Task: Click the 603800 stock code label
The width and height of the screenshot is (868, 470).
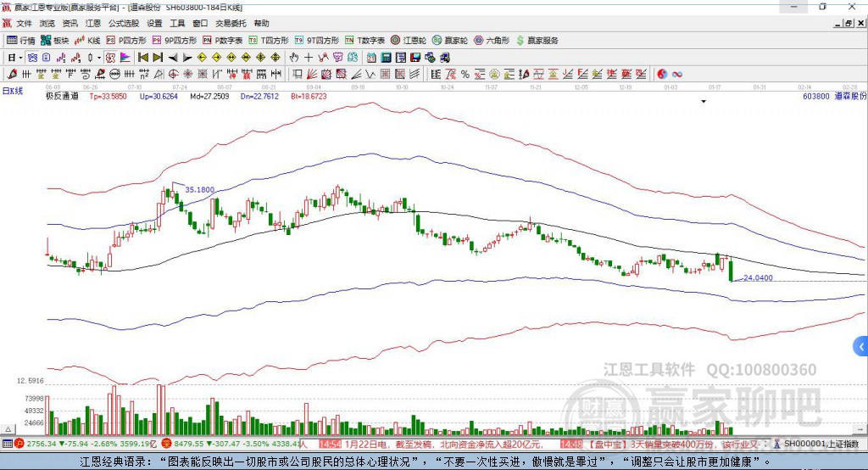Action: (x=816, y=96)
